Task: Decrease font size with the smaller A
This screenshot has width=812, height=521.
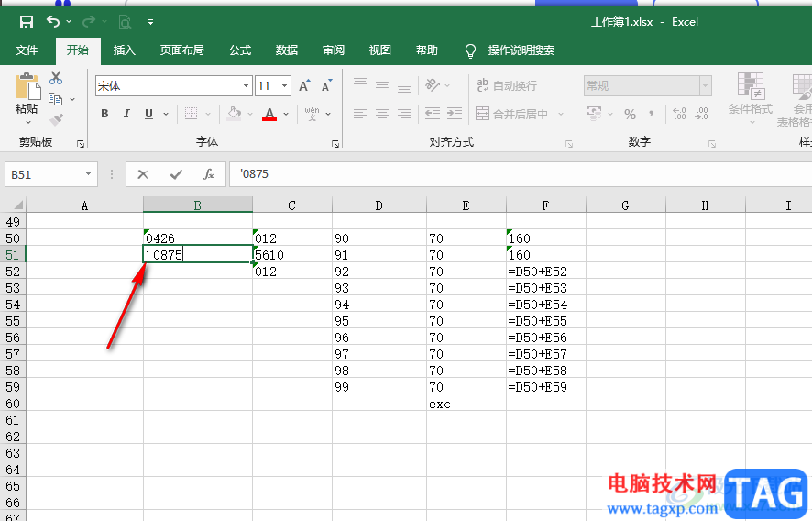Action: point(326,86)
